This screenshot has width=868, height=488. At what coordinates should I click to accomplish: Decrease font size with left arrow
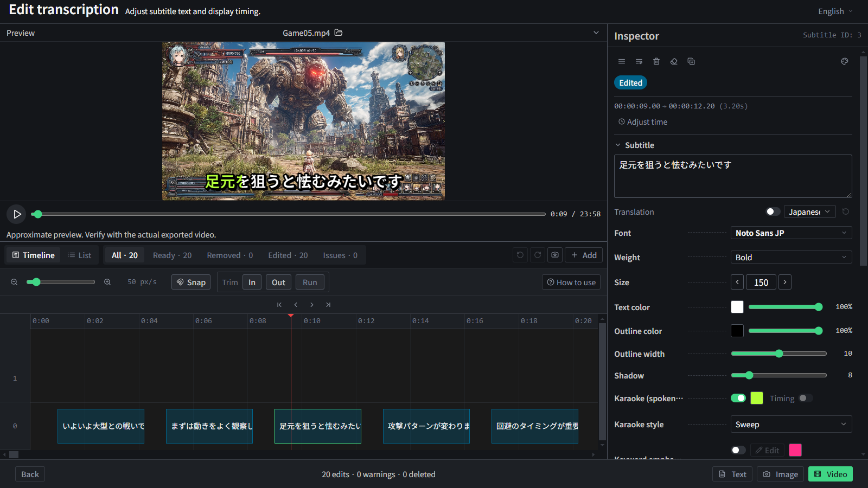pyautogui.click(x=737, y=282)
